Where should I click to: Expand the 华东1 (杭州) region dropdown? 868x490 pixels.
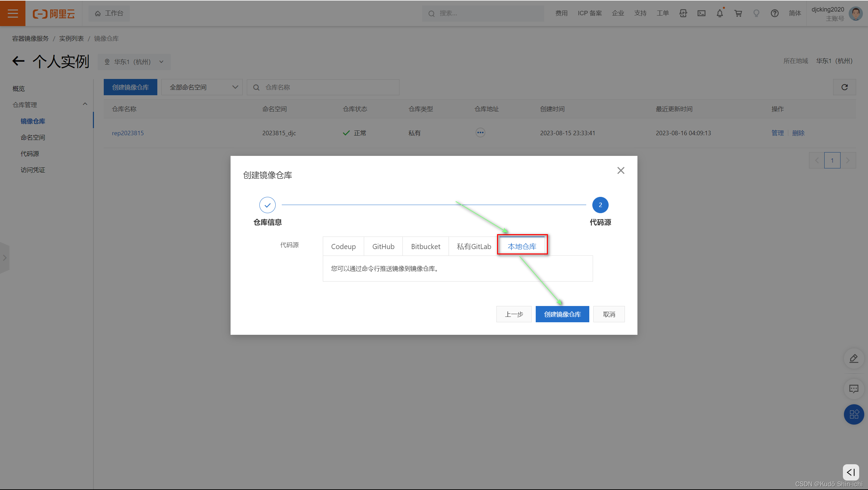tap(134, 62)
